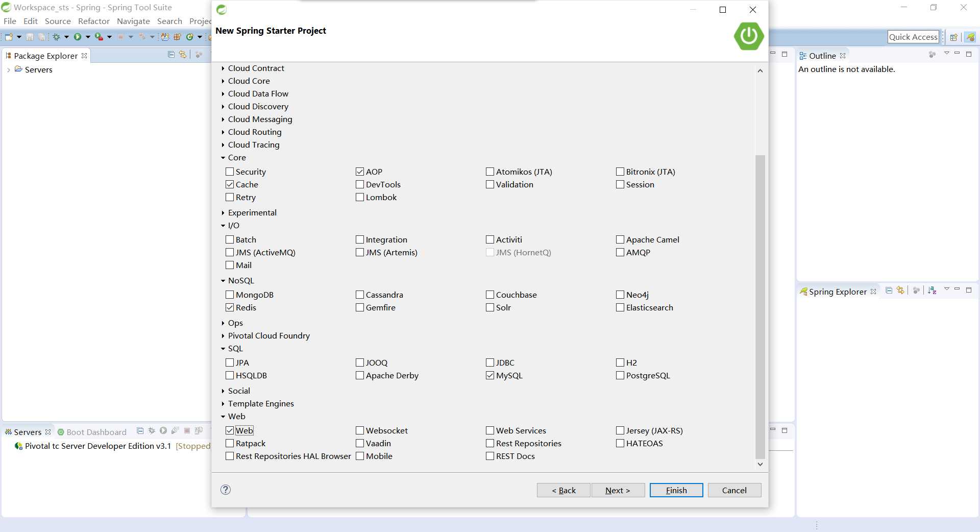The height and width of the screenshot is (532, 980).
Task: Click the sort icon in Spring Explorer
Action: [932, 291]
